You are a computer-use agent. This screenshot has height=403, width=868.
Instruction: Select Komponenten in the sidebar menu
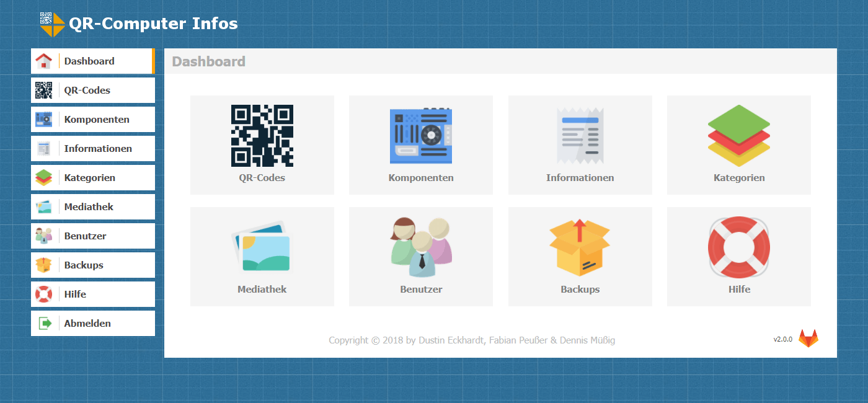tap(93, 120)
